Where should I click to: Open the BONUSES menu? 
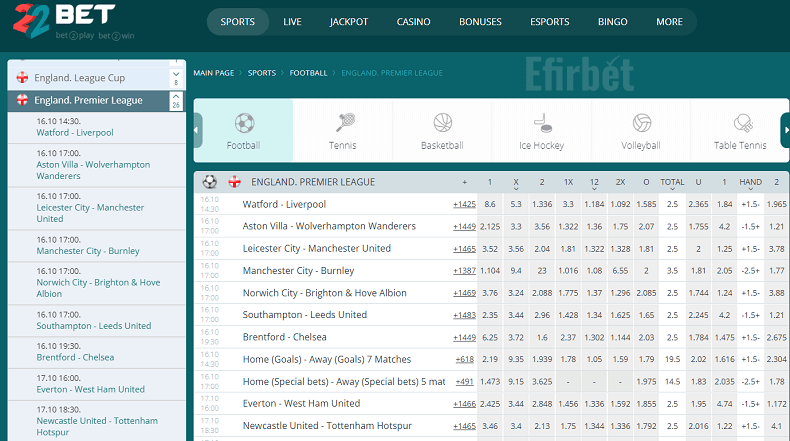point(480,22)
